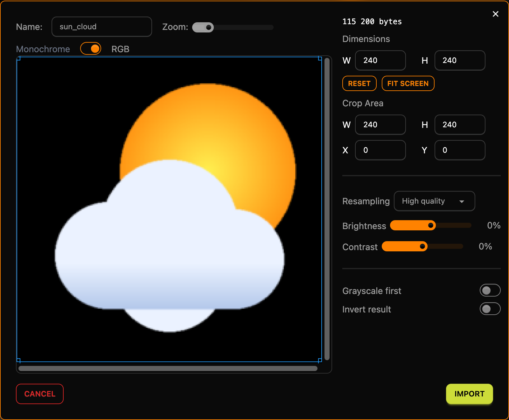Click the IMPORT button

coord(469,394)
